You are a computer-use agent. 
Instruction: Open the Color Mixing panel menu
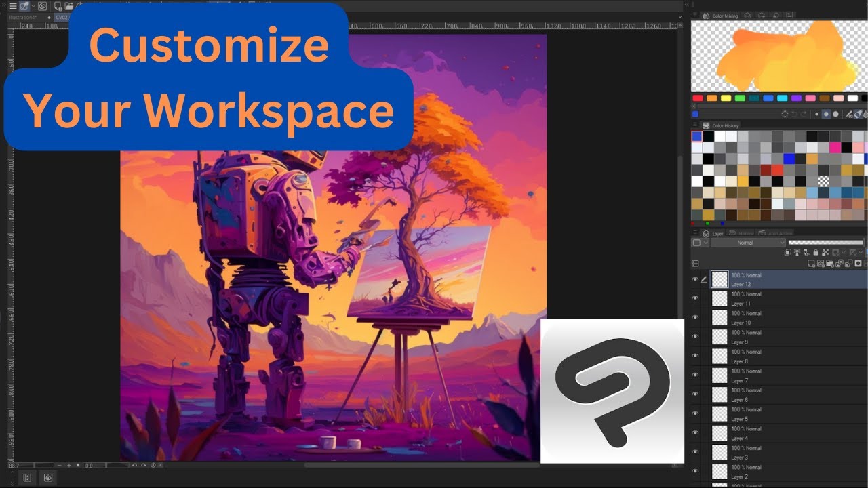[x=695, y=16]
